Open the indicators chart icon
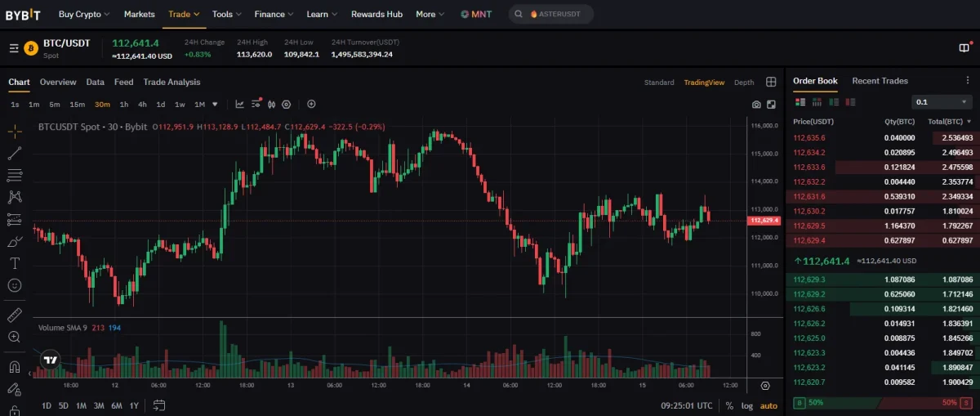This screenshot has height=416, width=980. coord(239,105)
